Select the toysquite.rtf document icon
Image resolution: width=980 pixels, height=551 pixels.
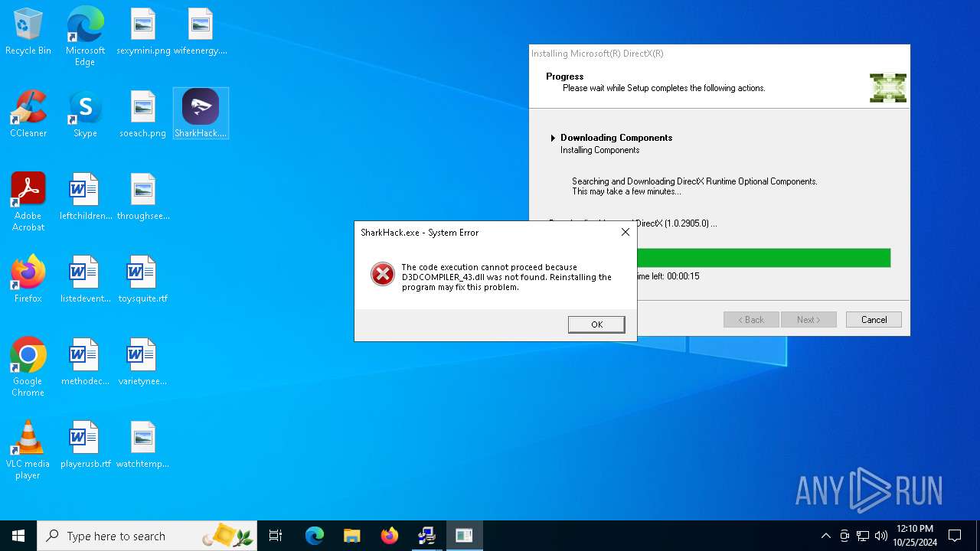143,279
